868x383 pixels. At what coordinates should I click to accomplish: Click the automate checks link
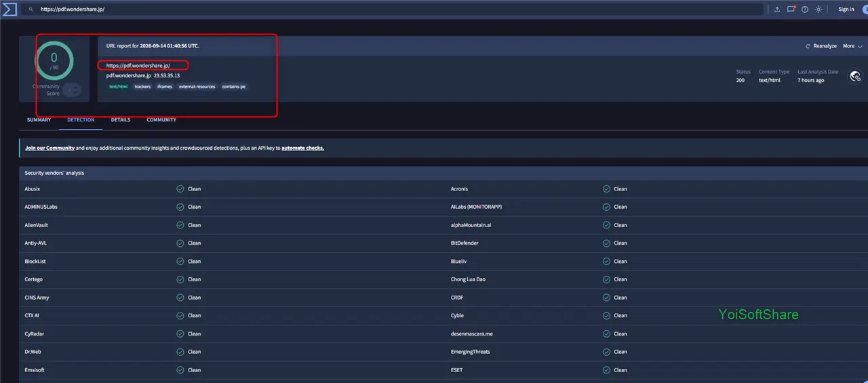302,148
